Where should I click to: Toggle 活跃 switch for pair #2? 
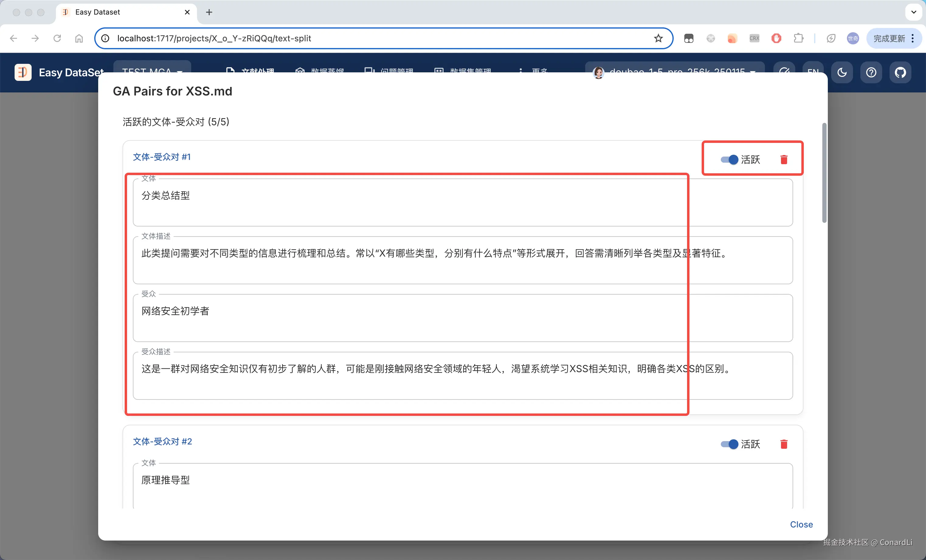pos(729,444)
